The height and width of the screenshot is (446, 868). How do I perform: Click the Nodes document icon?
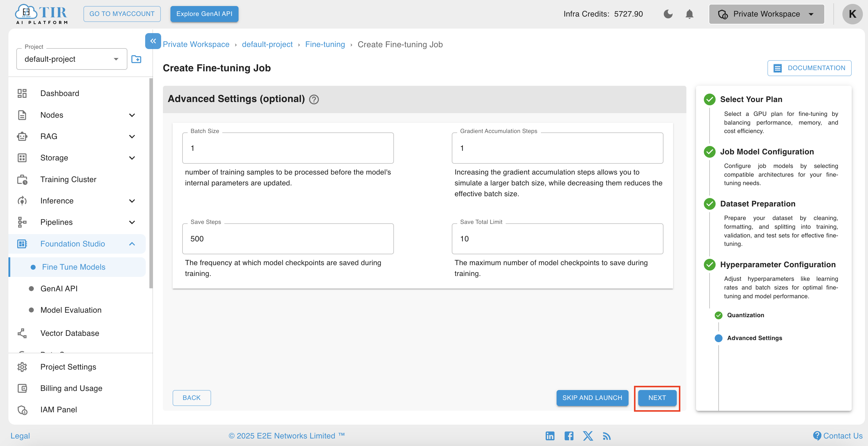22,115
